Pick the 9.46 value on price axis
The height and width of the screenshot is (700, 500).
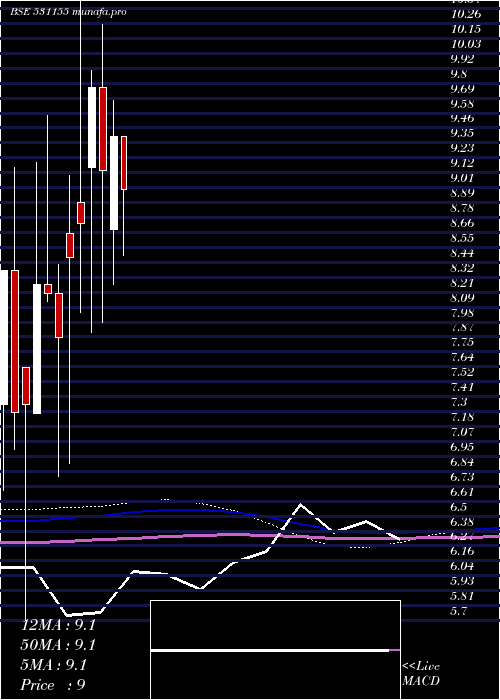[463, 118]
